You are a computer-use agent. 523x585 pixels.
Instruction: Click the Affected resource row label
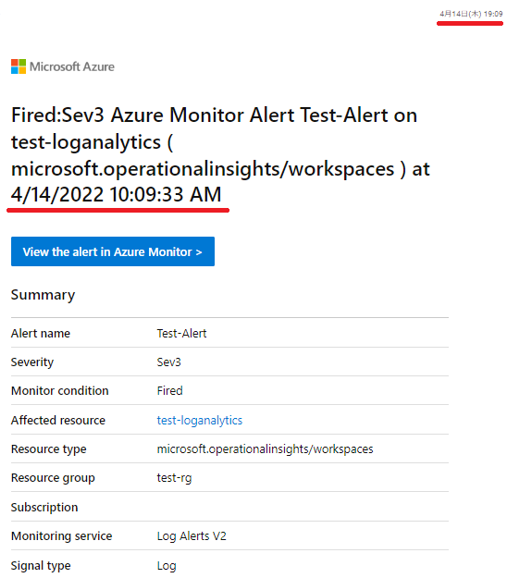pyautogui.click(x=58, y=420)
